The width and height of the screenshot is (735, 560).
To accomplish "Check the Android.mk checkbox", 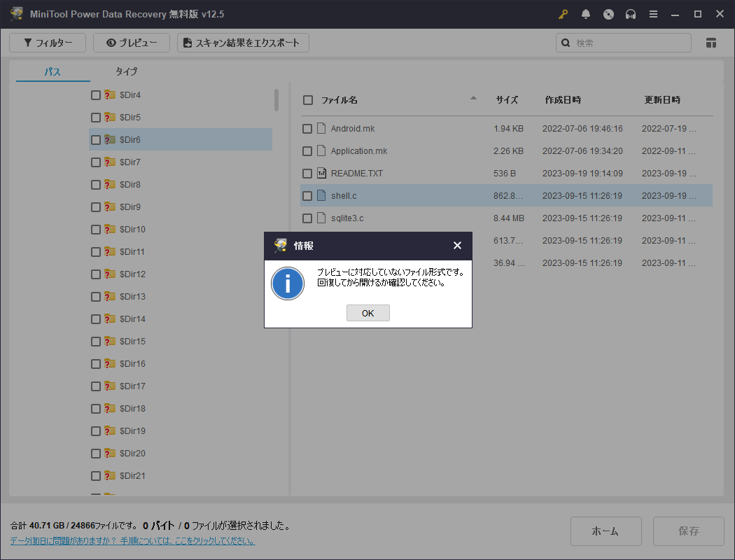I will 307,129.
